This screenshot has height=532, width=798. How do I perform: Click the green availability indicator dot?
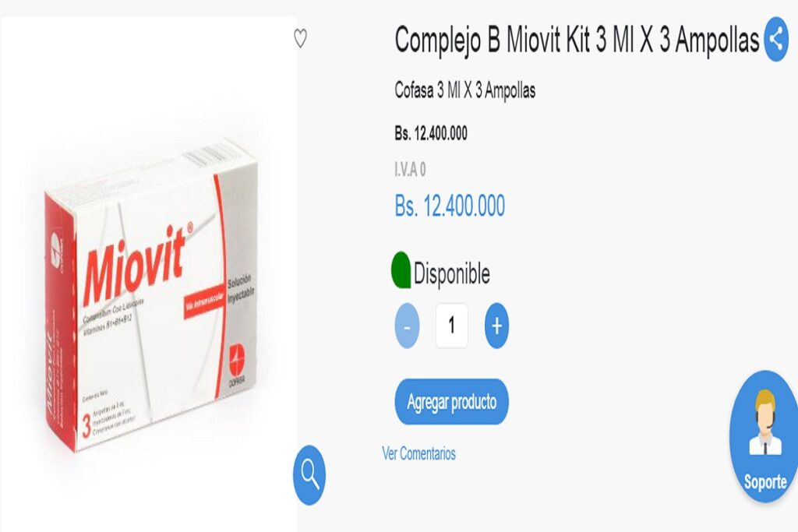coord(401,270)
